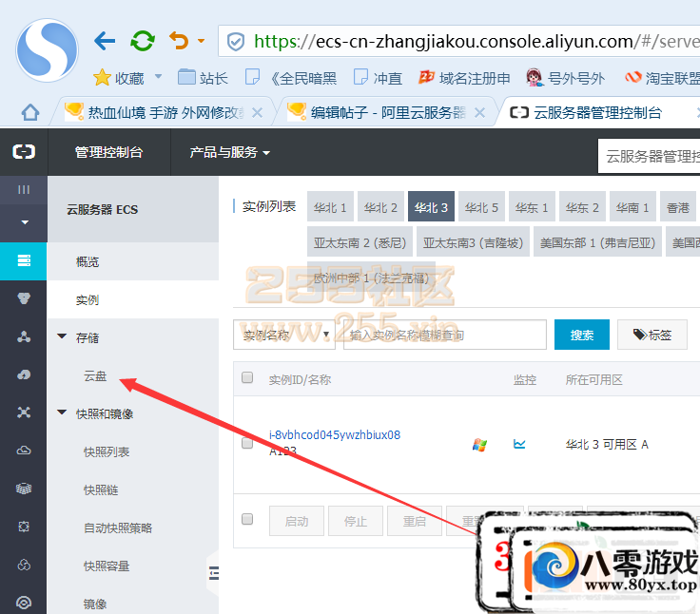Open the 站长 bookmark folder
This screenshot has height=614, width=700.
click(x=203, y=78)
